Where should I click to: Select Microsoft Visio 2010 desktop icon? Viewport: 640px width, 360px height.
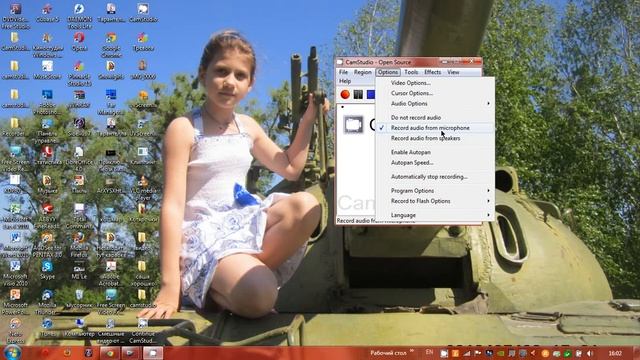click(x=16, y=273)
